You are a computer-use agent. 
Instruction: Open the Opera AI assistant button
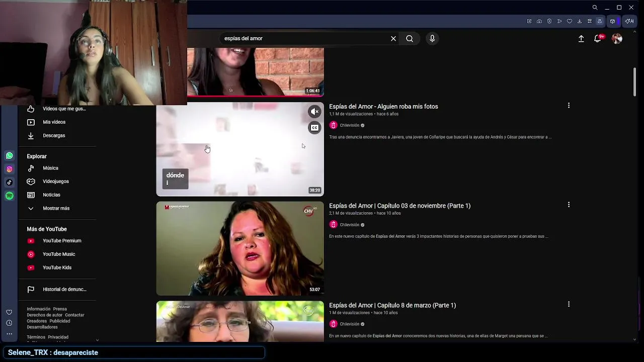629,21
